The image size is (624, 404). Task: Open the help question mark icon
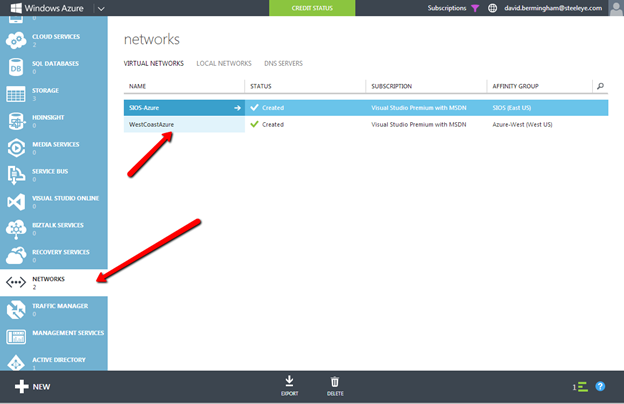coord(600,386)
